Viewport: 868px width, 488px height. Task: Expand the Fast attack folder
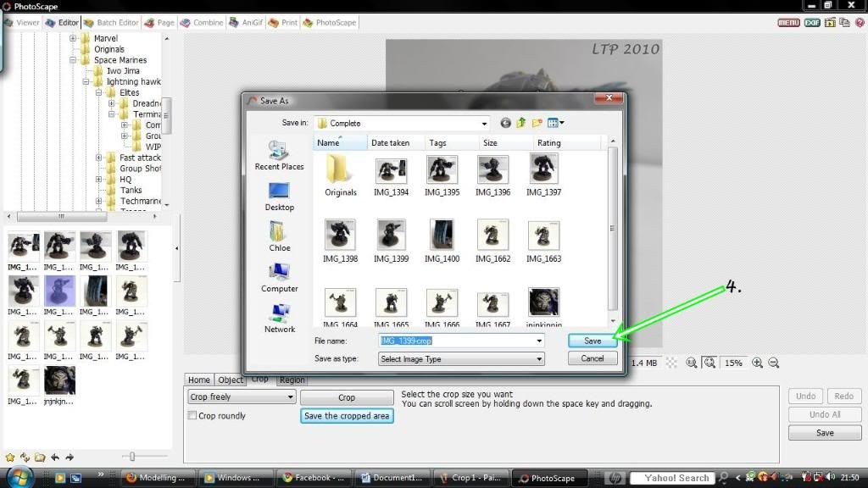tap(98, 158)
